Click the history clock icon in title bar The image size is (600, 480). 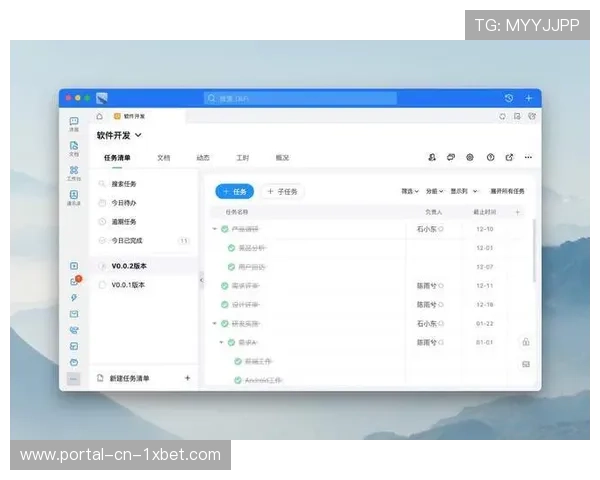coord(509,98)
